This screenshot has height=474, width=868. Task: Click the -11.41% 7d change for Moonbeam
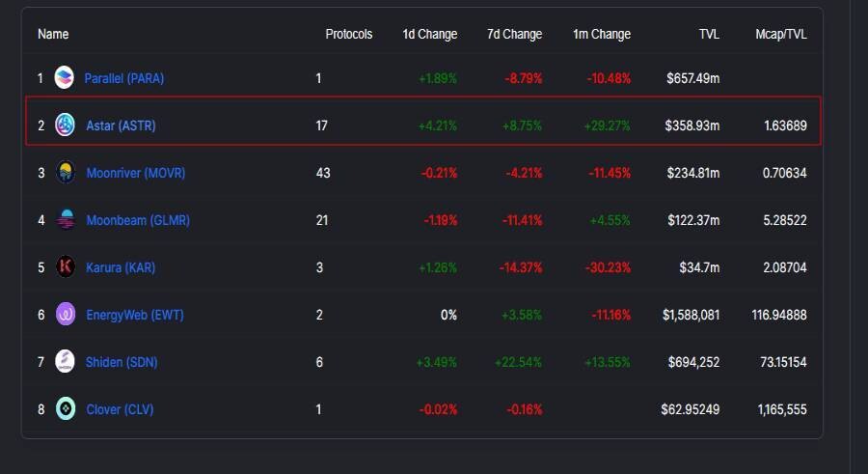coord(522,220)
